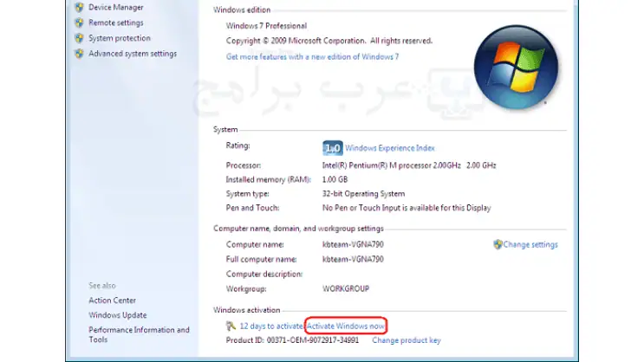This screenshot has width=644, height=362.
Task: Click the Full computer name value
Action: (x=353, y=260)
